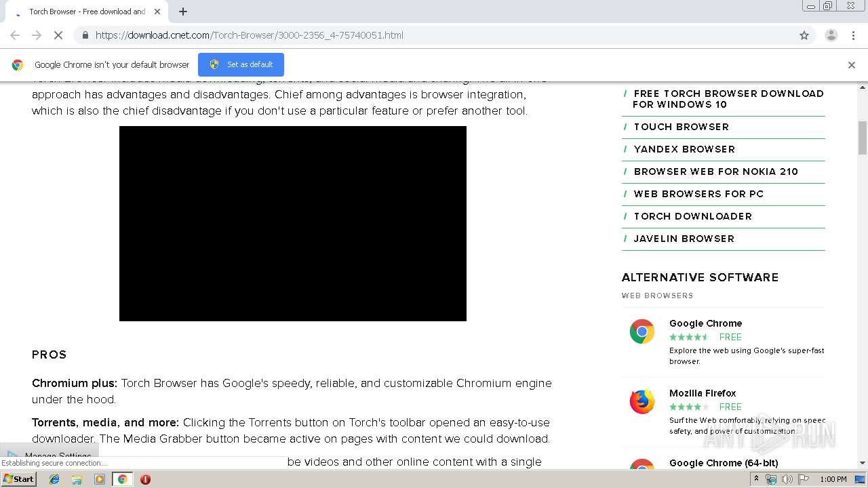Click the Action Center flag icon

pyautogui.click(x=804, y=479)
